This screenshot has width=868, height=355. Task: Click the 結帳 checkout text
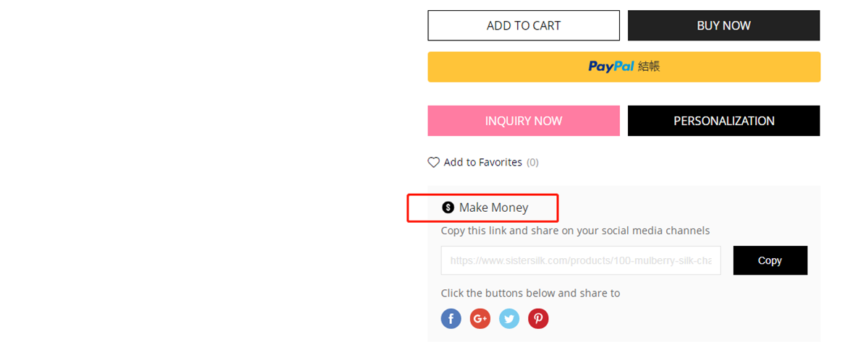649,67
